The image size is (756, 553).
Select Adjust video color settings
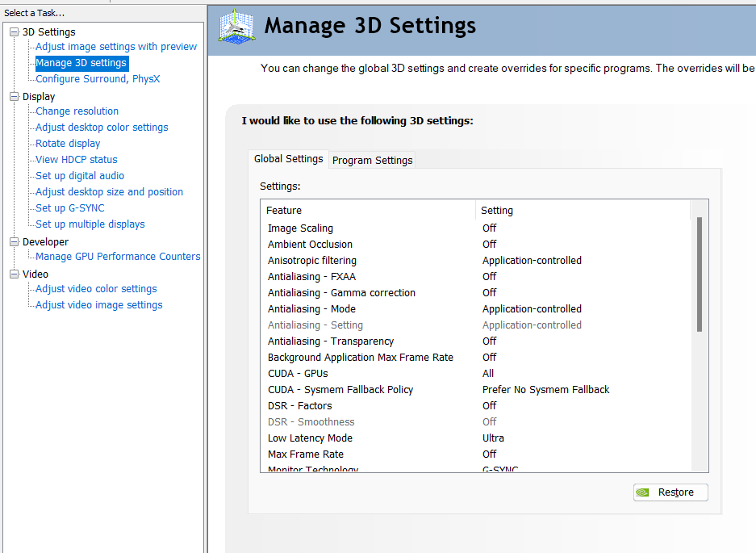point(96,289)
